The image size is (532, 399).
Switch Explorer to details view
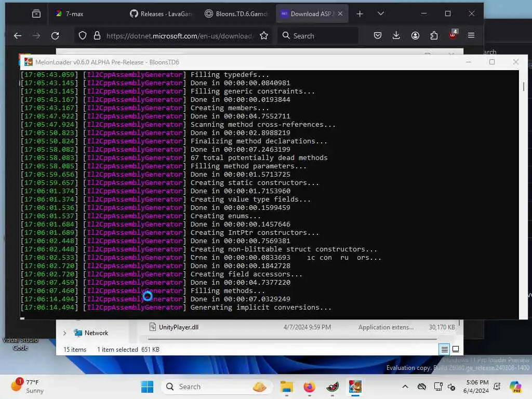pos(445,349)
